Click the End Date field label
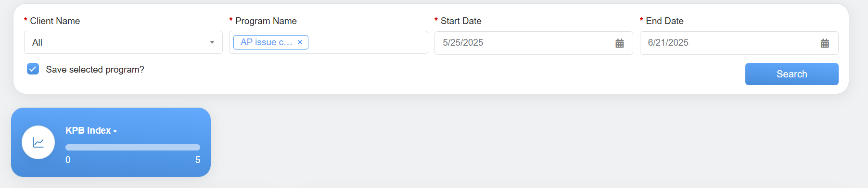Viewport: 868px width, 188px height. click(664, 21)
